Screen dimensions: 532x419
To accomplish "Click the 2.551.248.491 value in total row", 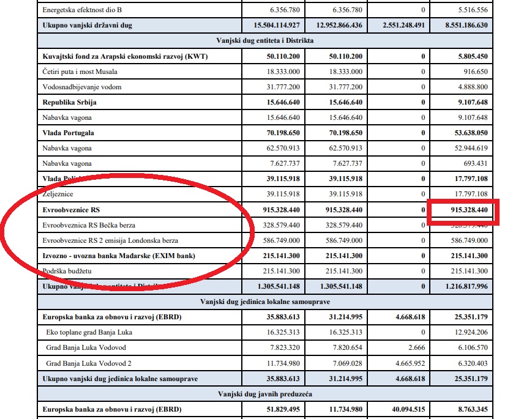I will pos(403,25).
